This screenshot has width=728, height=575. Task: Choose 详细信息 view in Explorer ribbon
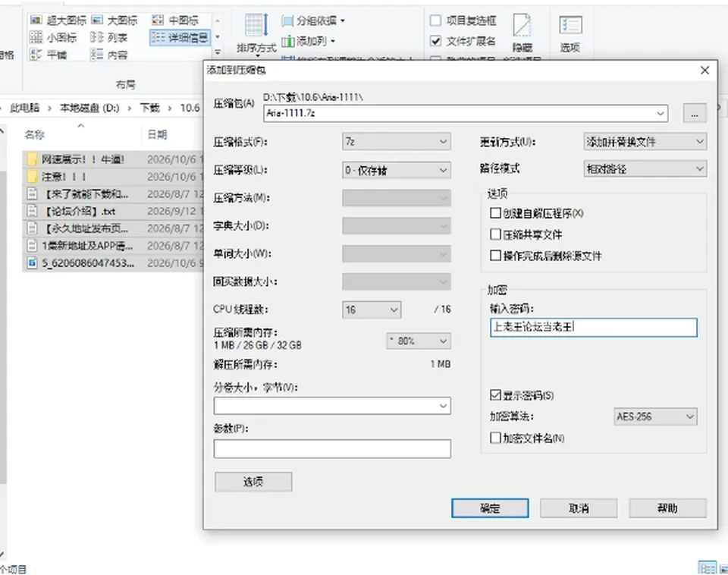click(x=180, y=37)
